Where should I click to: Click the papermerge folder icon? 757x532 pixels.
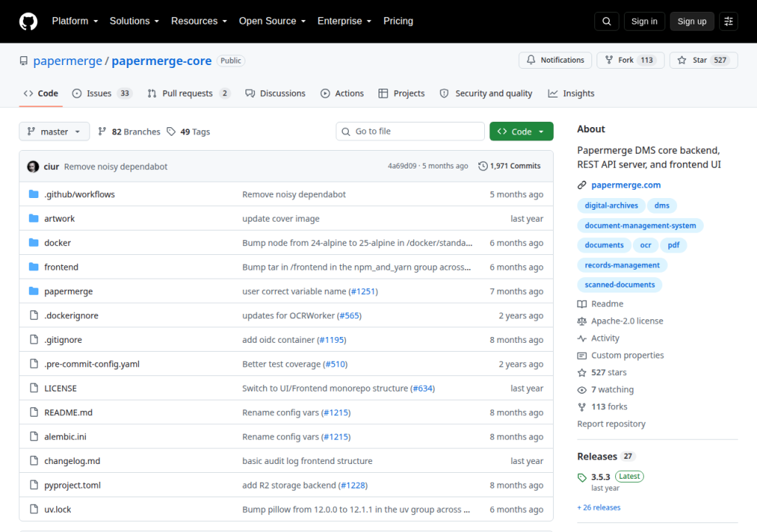pos(33,291)
